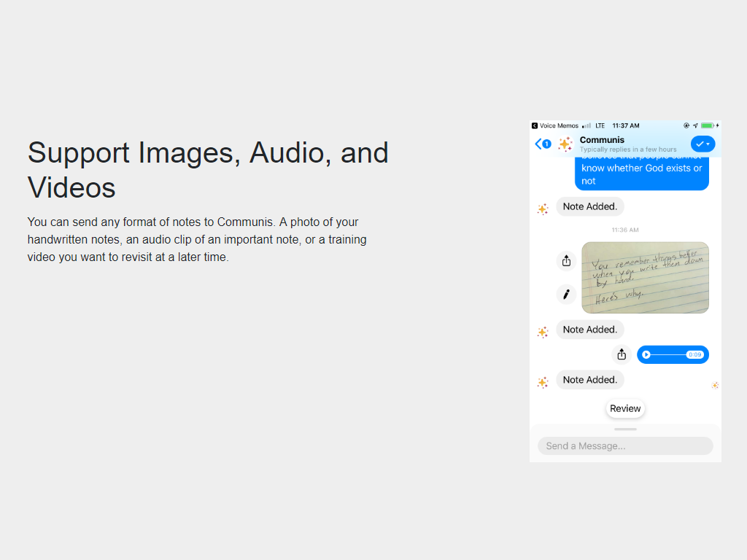Play the 0:09 audio clip
The height and width of the screenshot is (560, 747).
tap(646, 354)
